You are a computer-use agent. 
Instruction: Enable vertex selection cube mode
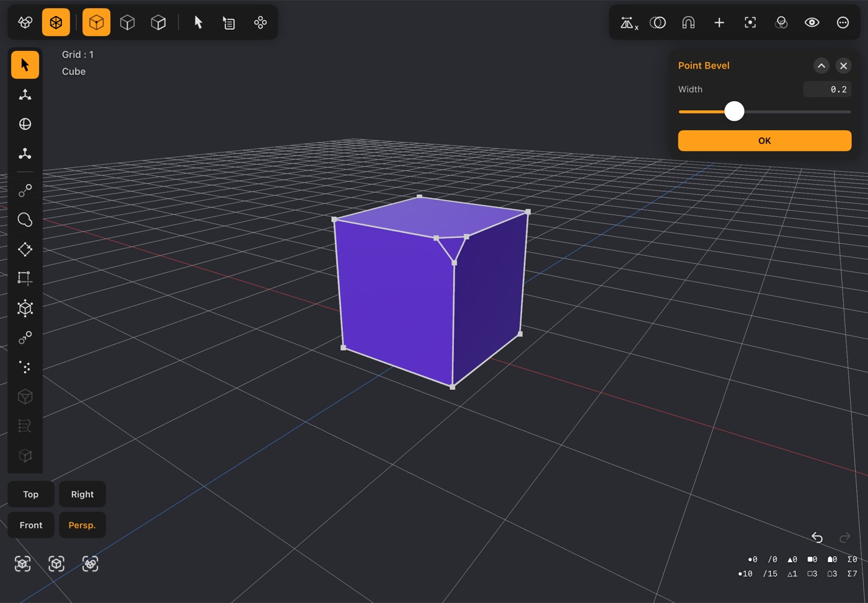point(96,22)
